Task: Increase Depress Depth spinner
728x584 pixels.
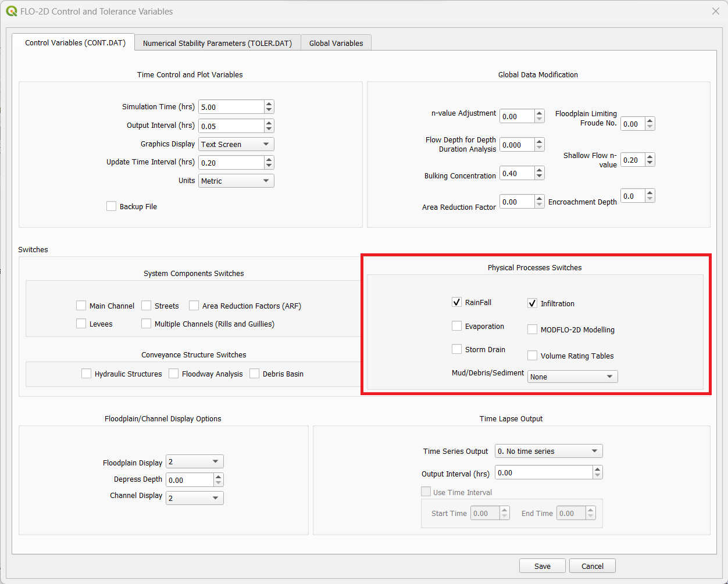Action: 219,477
